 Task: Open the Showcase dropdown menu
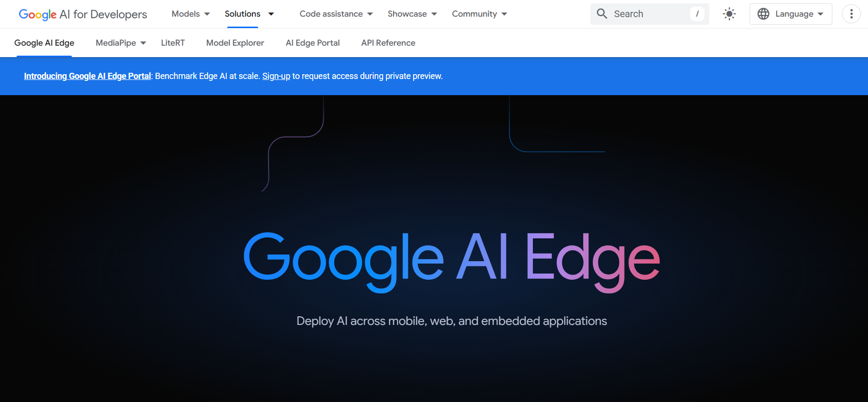[412, 14]
